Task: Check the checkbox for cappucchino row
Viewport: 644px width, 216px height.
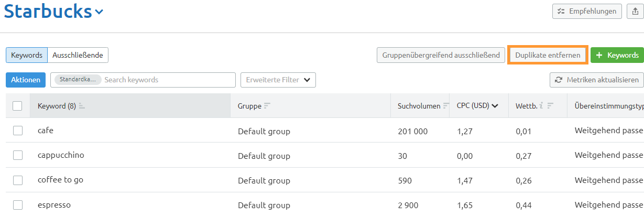Action: point(17,155)
